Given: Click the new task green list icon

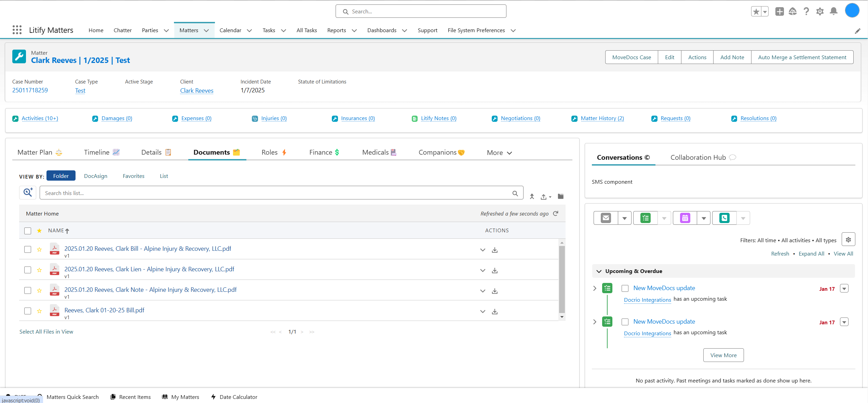Looking at the screenshot, I should pos(646,218).
